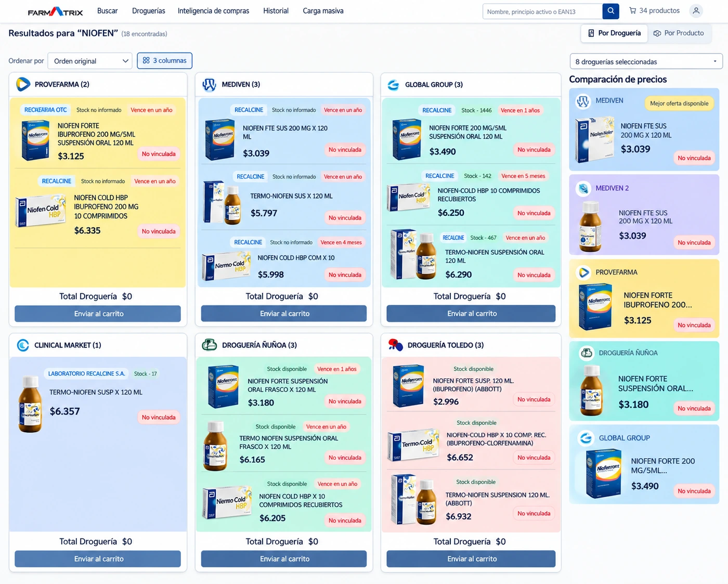
Task: Open Carga masiva menu
Action: coord(323,11)
